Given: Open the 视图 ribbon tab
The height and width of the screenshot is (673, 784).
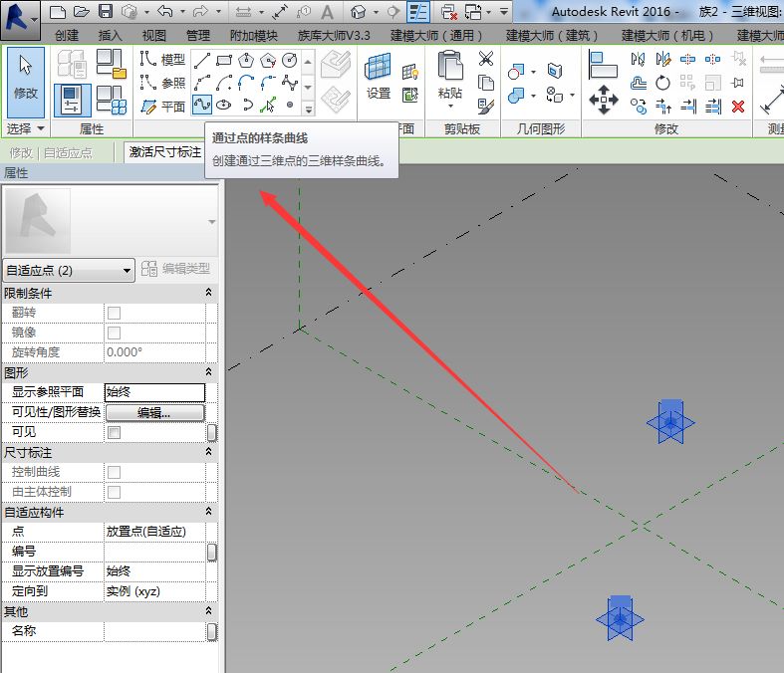Looking at the screenshot, I should coord(153,36).
